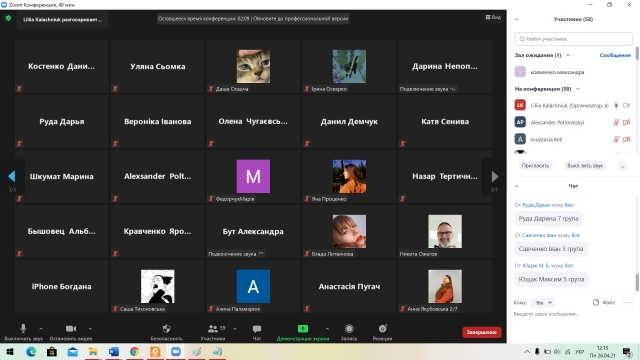Open the Participants panel from the toolbar
The width and height of the screenshot is (640, 360).
click(x=213, y=329)
